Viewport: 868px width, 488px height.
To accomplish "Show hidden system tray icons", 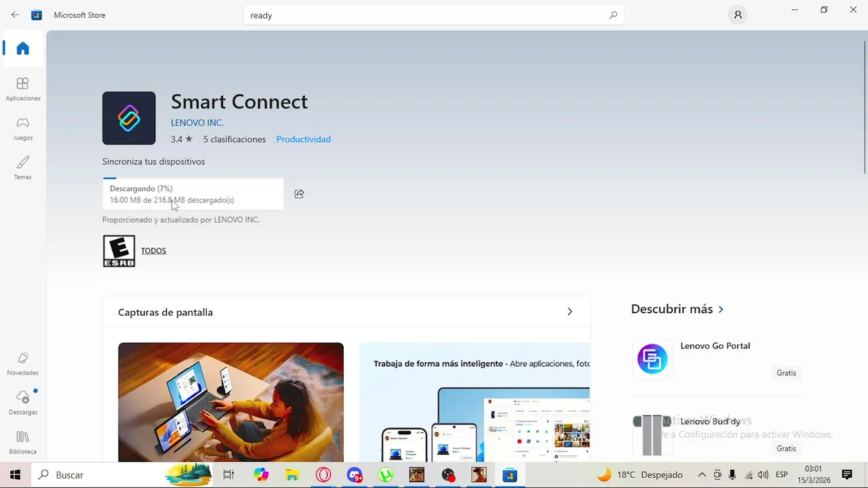I will pos(702,474).
